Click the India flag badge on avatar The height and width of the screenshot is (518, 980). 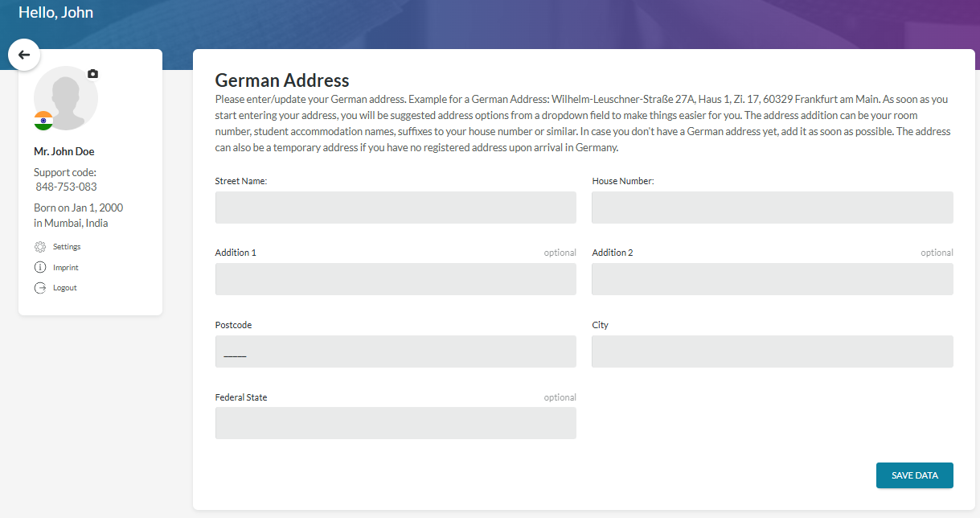click(43, 121)
